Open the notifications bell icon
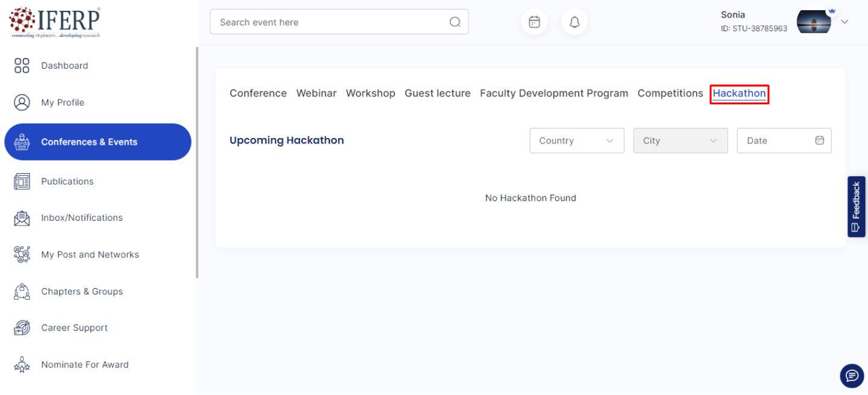 [x=574, y=22]
